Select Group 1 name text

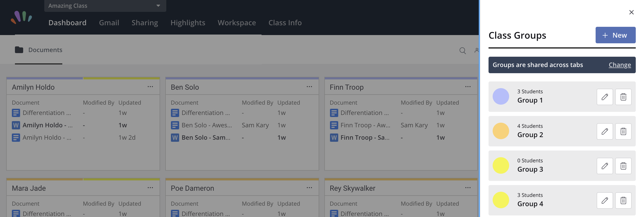pyautogui.click(x=530, y=100)
